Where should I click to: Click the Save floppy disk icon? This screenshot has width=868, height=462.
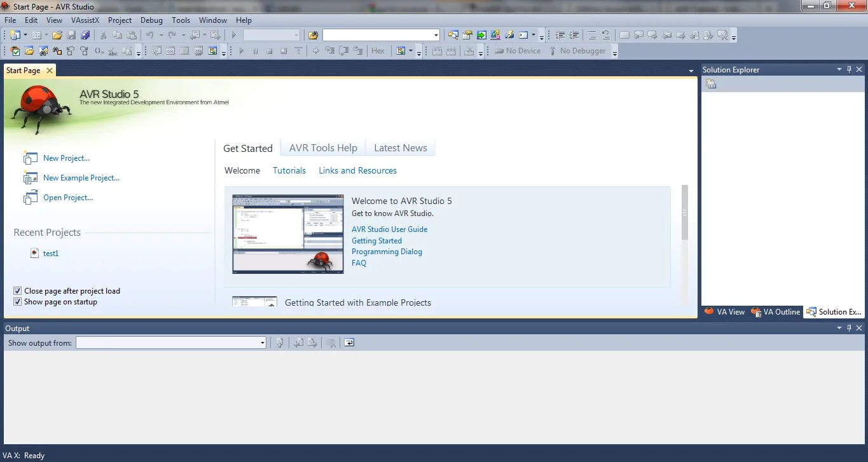(x=71, y=35)
